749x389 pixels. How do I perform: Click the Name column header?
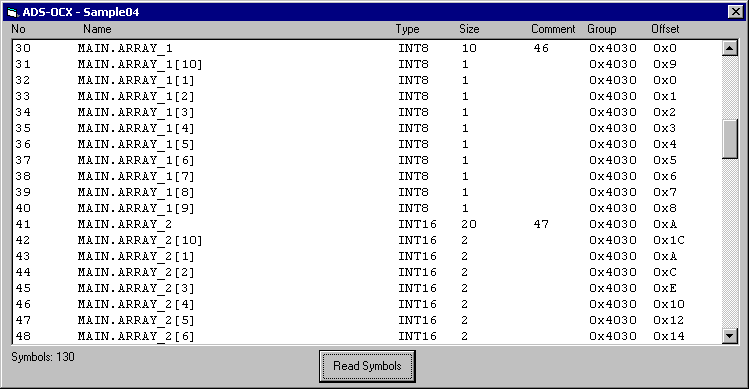coord(97,29)
